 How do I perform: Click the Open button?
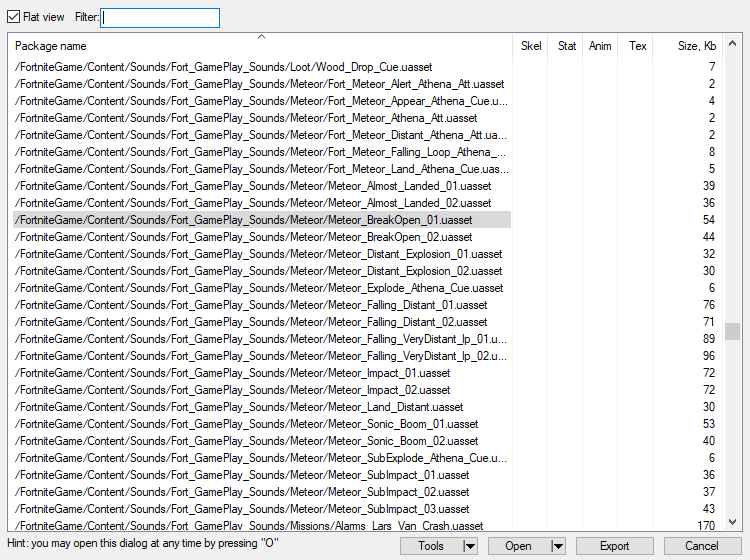tap(518, 546)
